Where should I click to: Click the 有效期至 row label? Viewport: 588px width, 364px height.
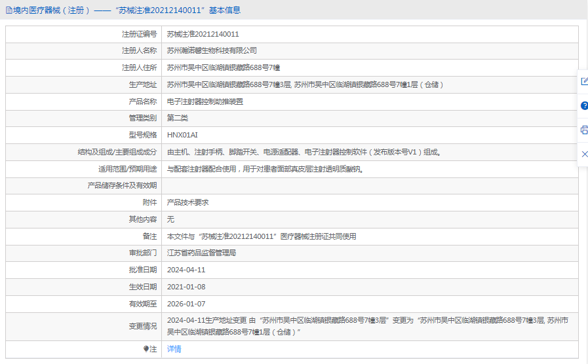click(142, 304)
